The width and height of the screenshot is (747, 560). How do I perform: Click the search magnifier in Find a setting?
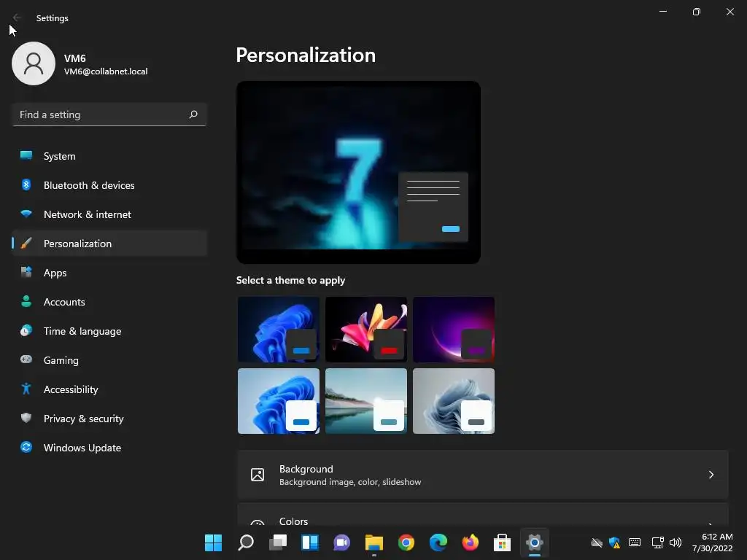point(193,114)
